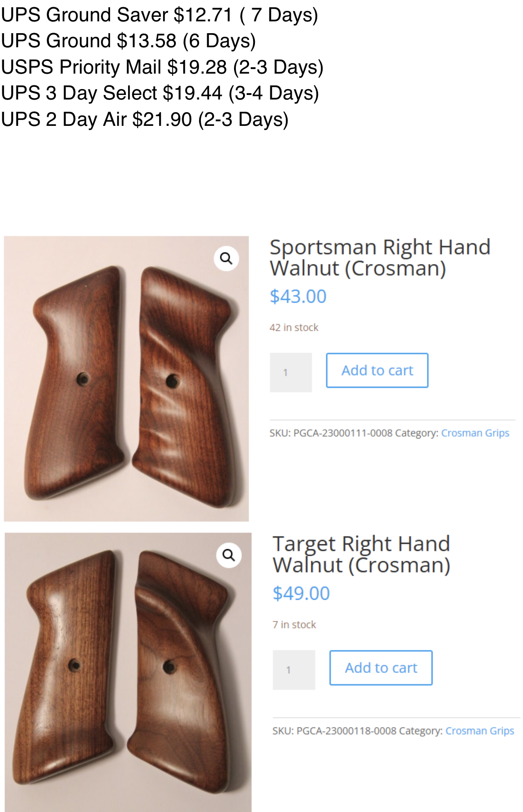Add Sportsman Right Hand Walnut to cart
The height and width of the screenshot is (812, 523).
377,370
